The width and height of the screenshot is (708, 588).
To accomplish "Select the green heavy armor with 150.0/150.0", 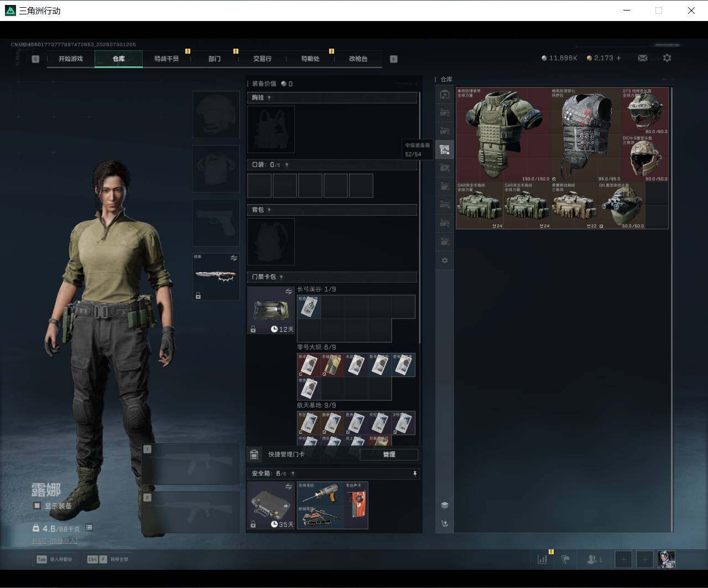I will coord(504,135).
